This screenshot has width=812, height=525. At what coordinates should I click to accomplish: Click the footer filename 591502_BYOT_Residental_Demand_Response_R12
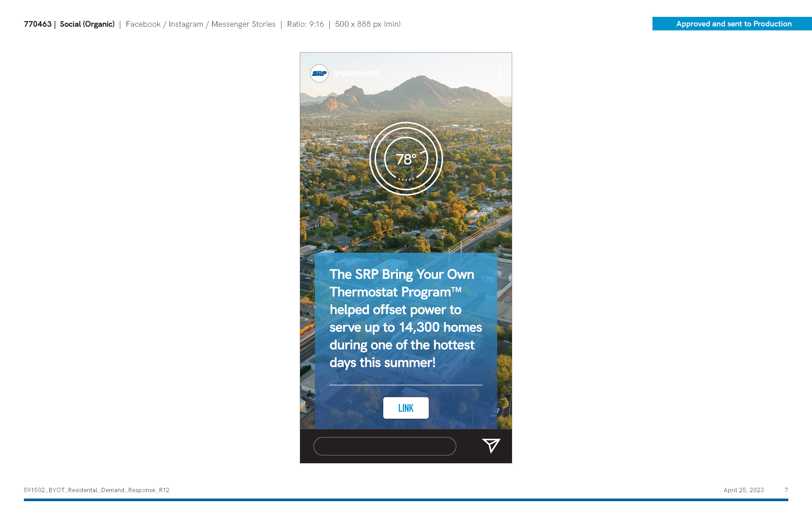pos(97,490)
